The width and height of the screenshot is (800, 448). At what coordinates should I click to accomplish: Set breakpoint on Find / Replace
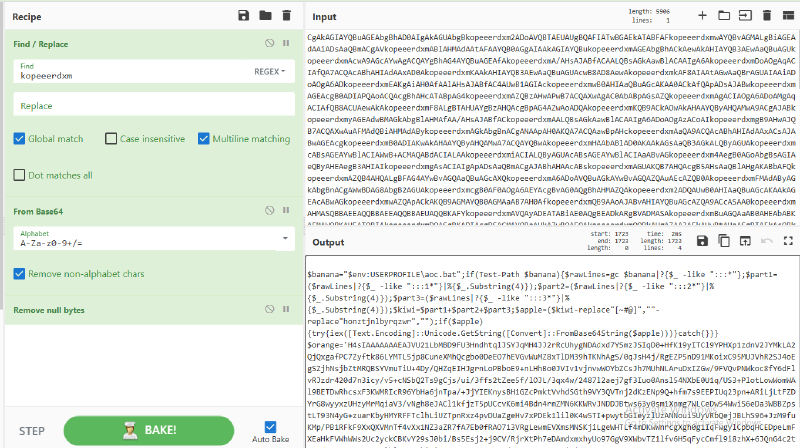[286, 43]
